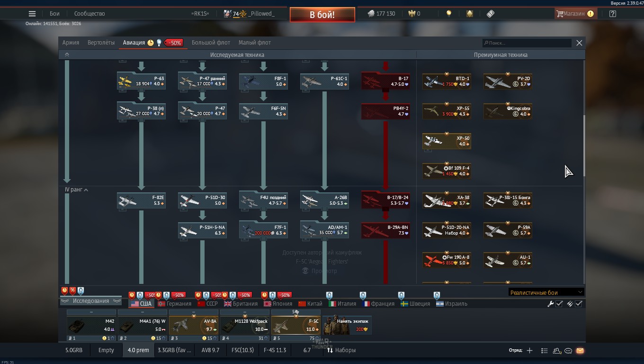Open the Battle Pass ticket icon

point(491,14)
